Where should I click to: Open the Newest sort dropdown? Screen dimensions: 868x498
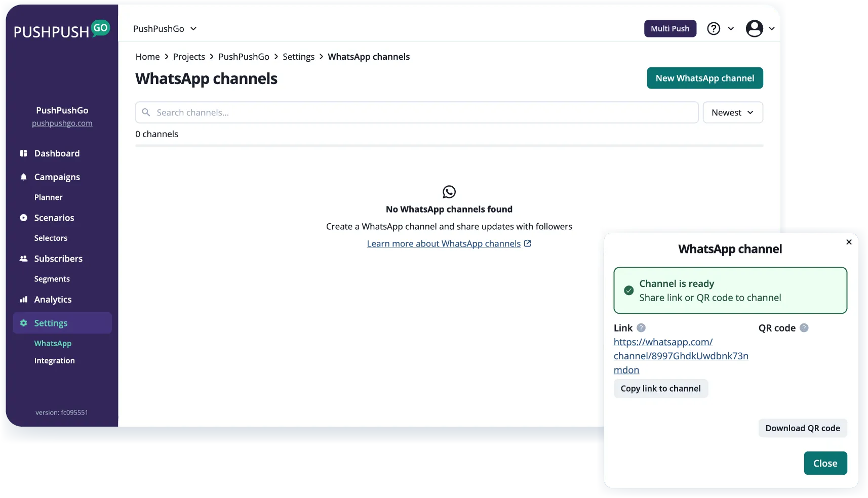click(733, 112)
